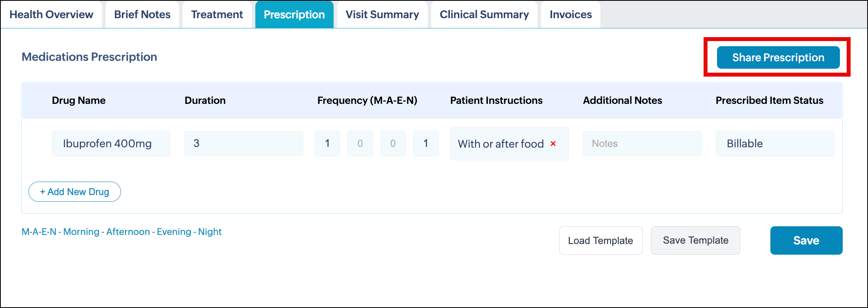The height and width of the screenshot is (308, 868).
Task: Load a prescription template
Action: (600, 240)
